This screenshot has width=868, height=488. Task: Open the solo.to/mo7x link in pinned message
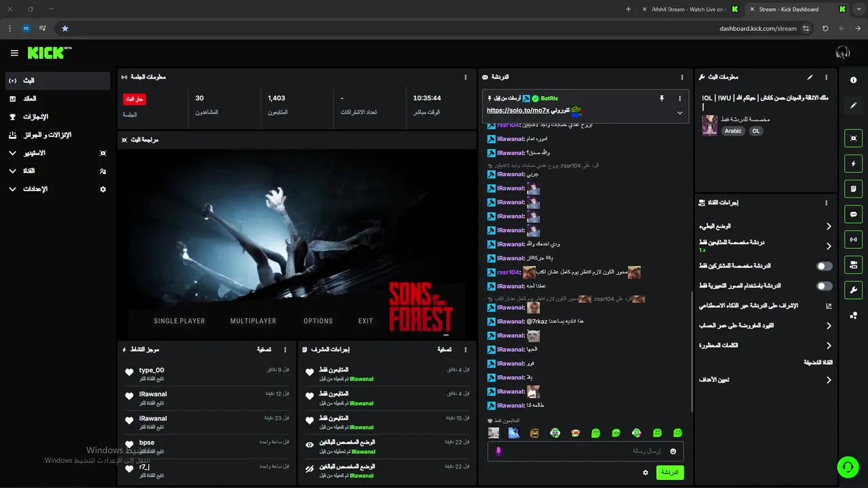pyautogui.click(x=518, y=110)
